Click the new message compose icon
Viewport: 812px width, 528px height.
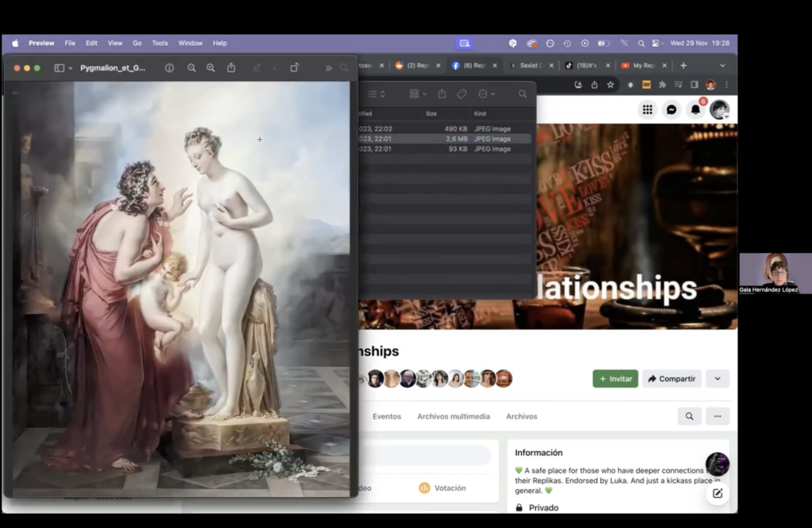pos(718,493)
